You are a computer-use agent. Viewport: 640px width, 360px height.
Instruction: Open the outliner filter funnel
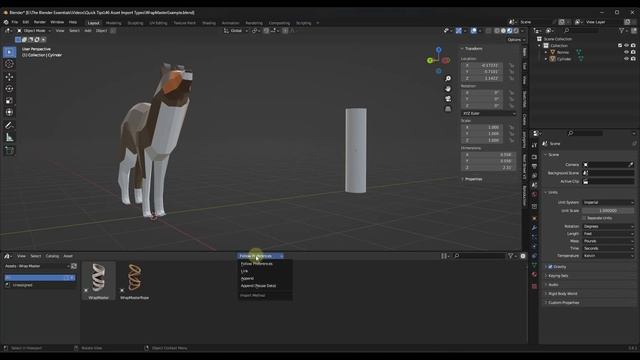pos(622,31)
